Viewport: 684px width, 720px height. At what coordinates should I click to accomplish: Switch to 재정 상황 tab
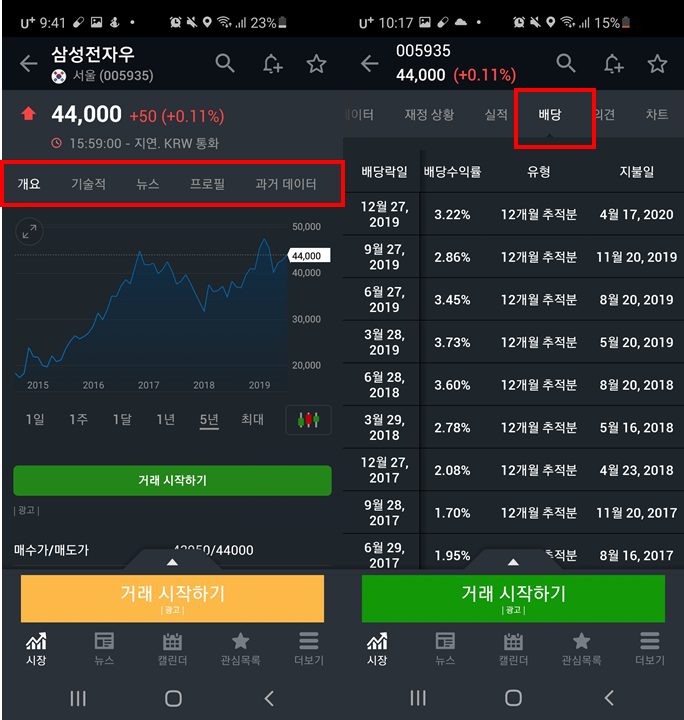[x=429, y=114]
